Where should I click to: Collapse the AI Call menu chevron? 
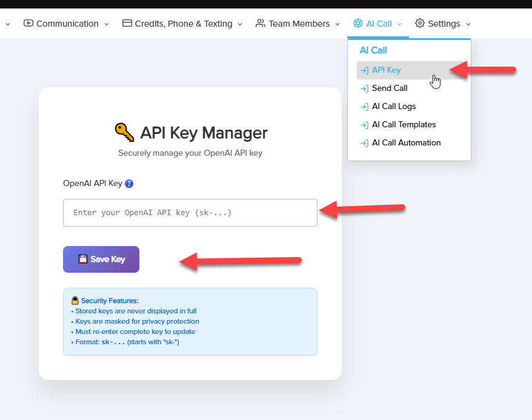point(399,24)
